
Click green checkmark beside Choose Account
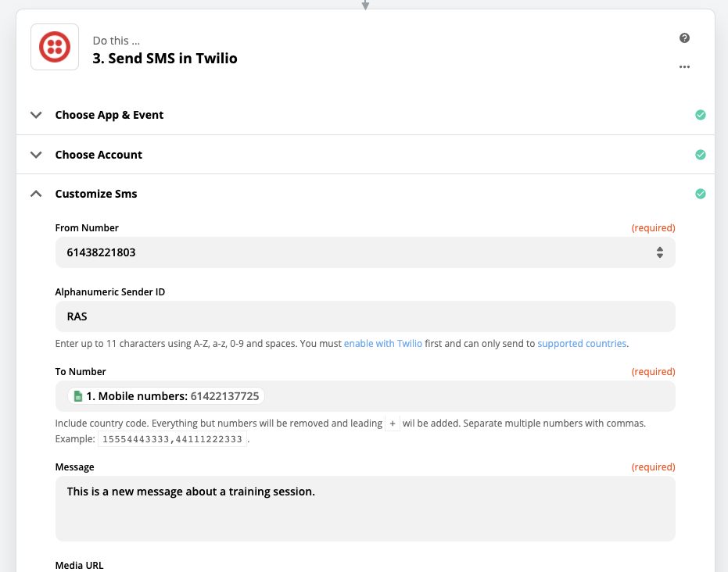(701, 155)
